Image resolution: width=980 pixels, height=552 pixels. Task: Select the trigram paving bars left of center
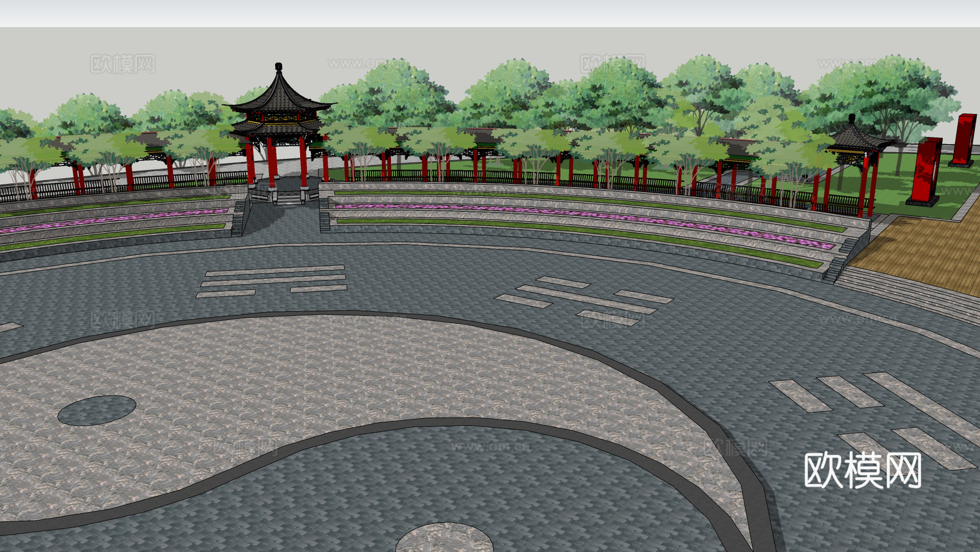(272, 281)
